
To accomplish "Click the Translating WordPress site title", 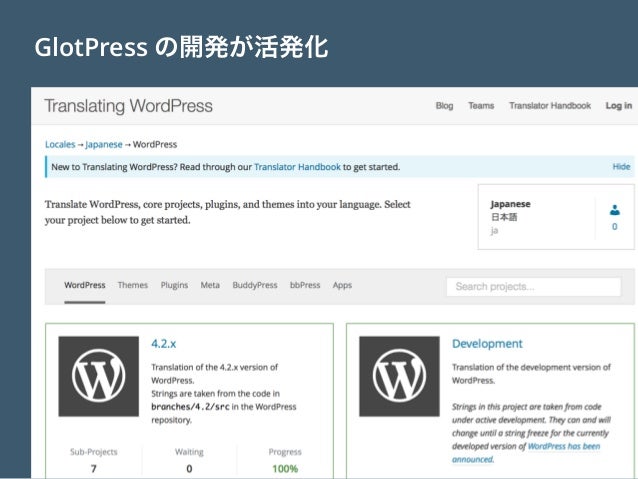I will [x=128, y=106].
